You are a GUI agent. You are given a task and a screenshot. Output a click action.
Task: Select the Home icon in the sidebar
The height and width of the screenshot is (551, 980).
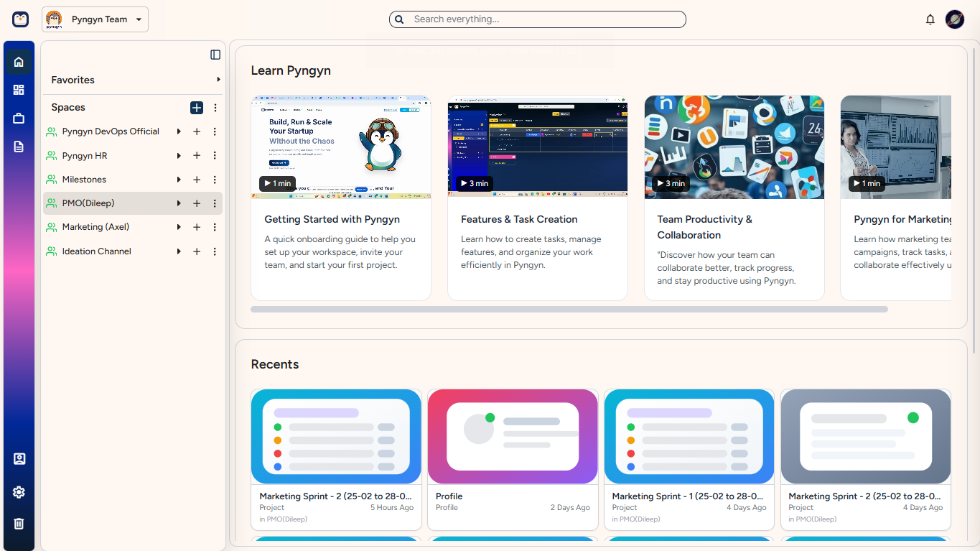pyautogui.click(x=19, y=60)
